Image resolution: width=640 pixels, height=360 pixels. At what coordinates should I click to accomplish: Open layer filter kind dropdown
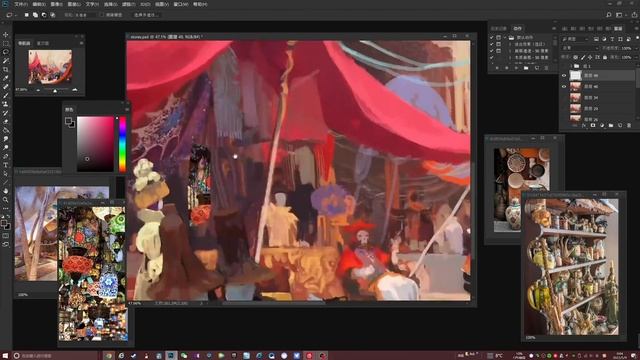[x=576, y=39]
